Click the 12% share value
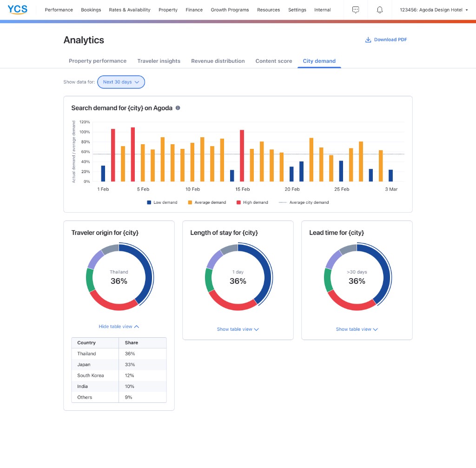 129,375
